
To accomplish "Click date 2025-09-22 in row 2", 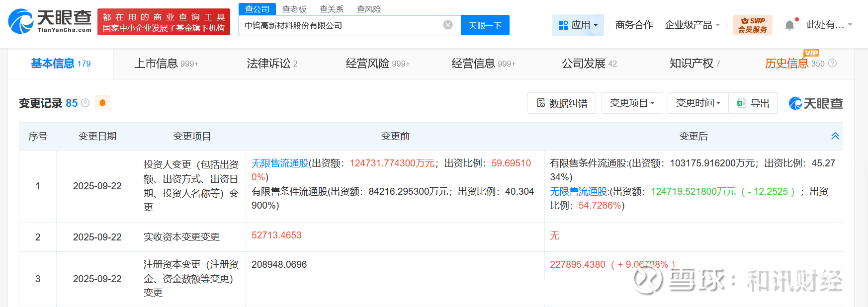I will coord(97,237).
